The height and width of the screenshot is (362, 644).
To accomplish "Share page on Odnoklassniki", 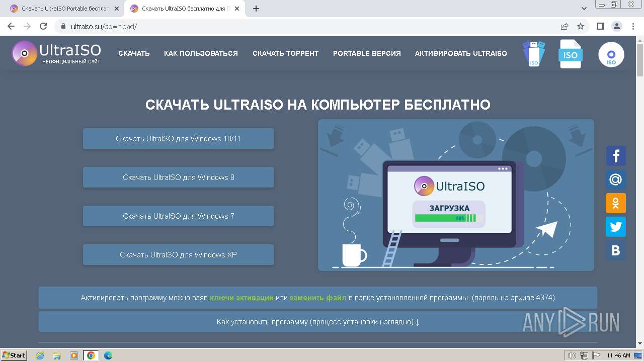I will (x=616, y=203).
